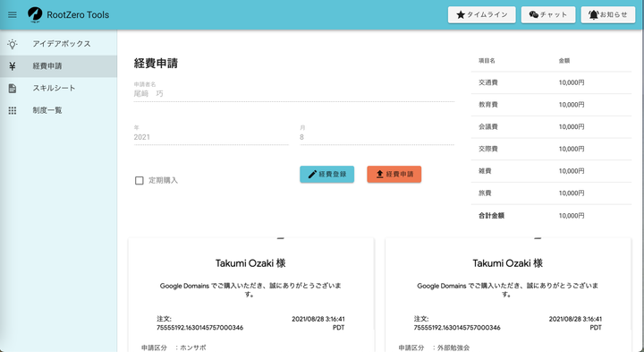Click the grid icon for 制度一覧
The height and width of the screenshot is (352, 644).
click(13, 110)
